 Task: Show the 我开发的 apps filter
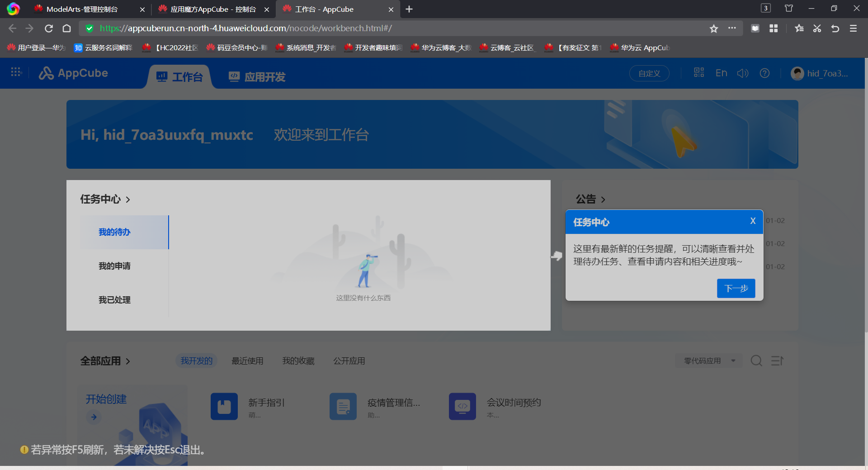tap(197, 361)
